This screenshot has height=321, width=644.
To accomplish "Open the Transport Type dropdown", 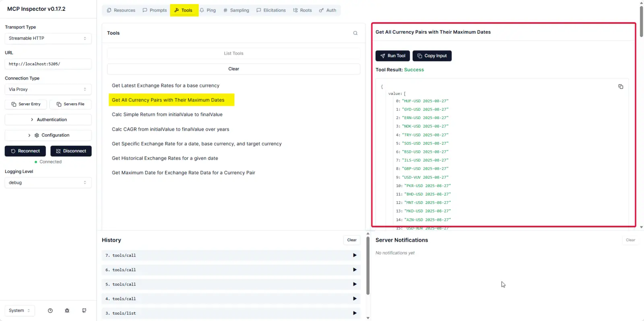I will point(48,38).
